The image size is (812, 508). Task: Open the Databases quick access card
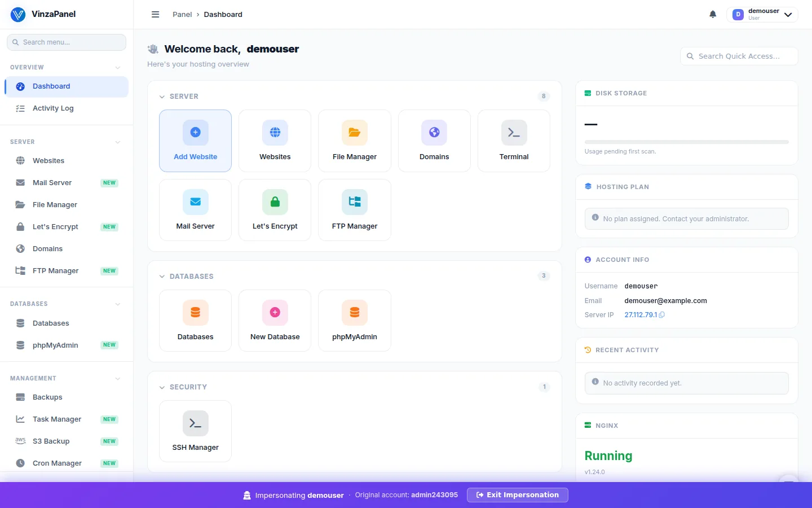pos(195,321)
